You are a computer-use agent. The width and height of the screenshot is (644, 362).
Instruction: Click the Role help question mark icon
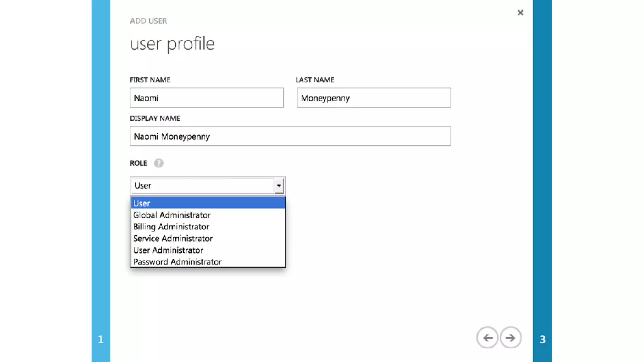click(158, 163)
